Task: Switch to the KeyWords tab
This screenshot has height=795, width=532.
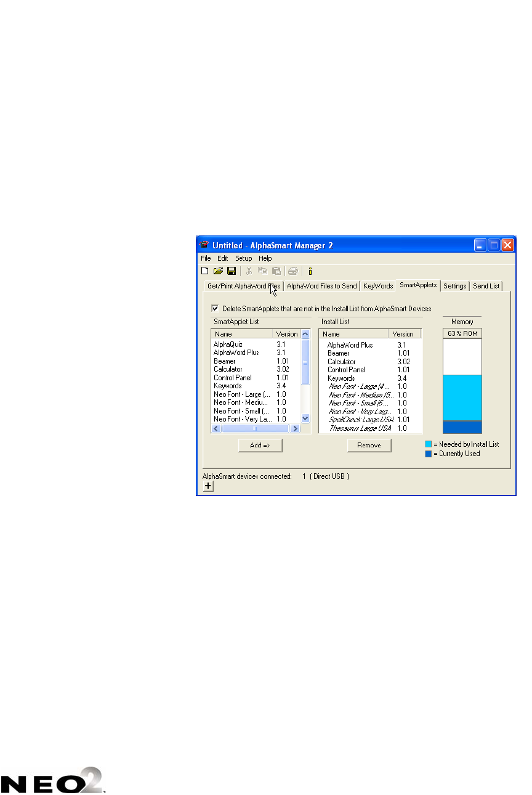Action: tap(378, 286)
